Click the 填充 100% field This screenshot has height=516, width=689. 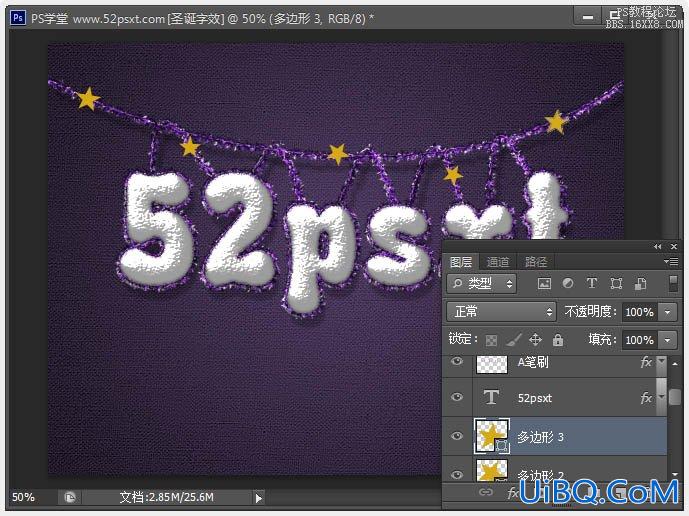(639, 340)
